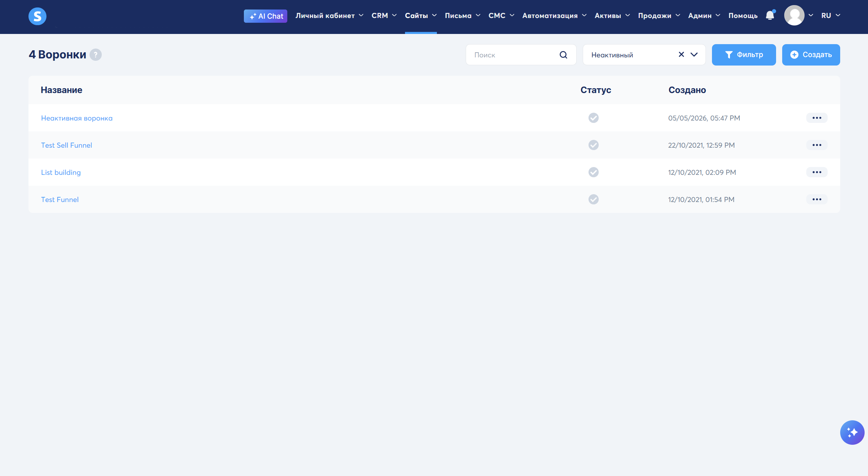
Task: Open actions menu for Test Funnel
Action: (817, 199)
